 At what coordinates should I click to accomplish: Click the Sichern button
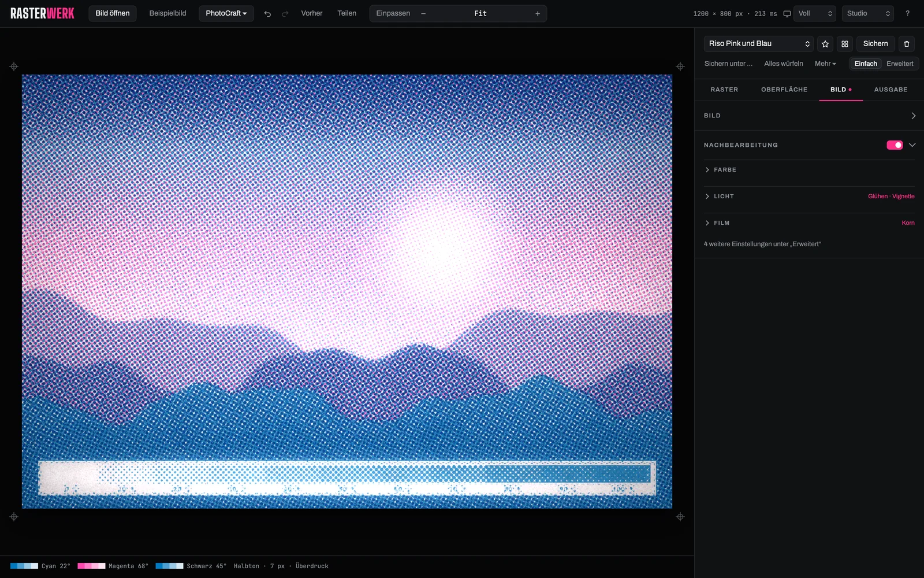click(x=875, y=44)
